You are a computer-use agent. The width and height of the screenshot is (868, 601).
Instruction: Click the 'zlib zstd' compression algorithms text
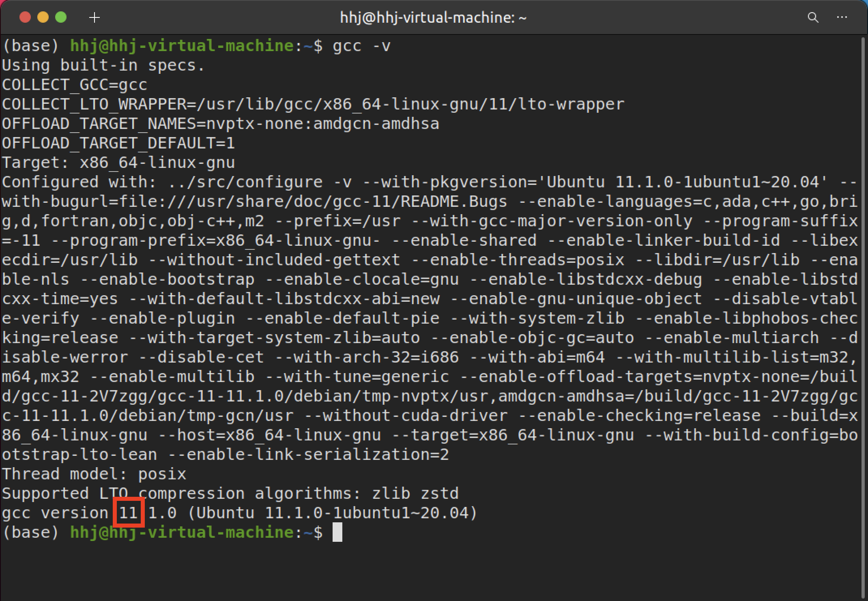coord(415,493)
